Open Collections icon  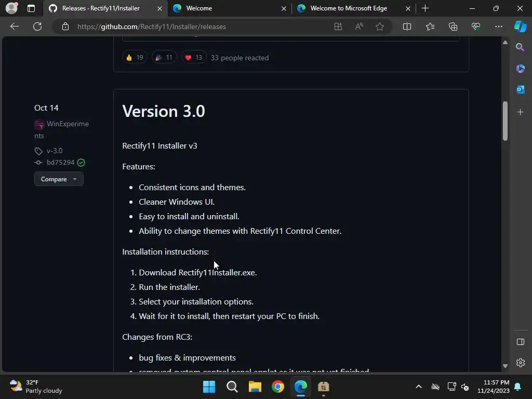tap(453, 26)
